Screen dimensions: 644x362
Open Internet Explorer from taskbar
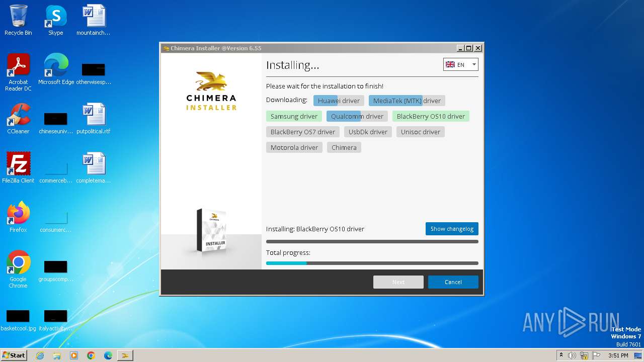[x=40, y=355]
